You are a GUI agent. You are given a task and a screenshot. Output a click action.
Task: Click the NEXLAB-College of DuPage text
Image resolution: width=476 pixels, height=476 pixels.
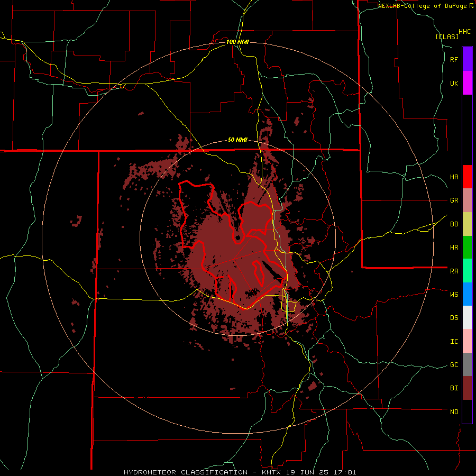click(423, 6)
